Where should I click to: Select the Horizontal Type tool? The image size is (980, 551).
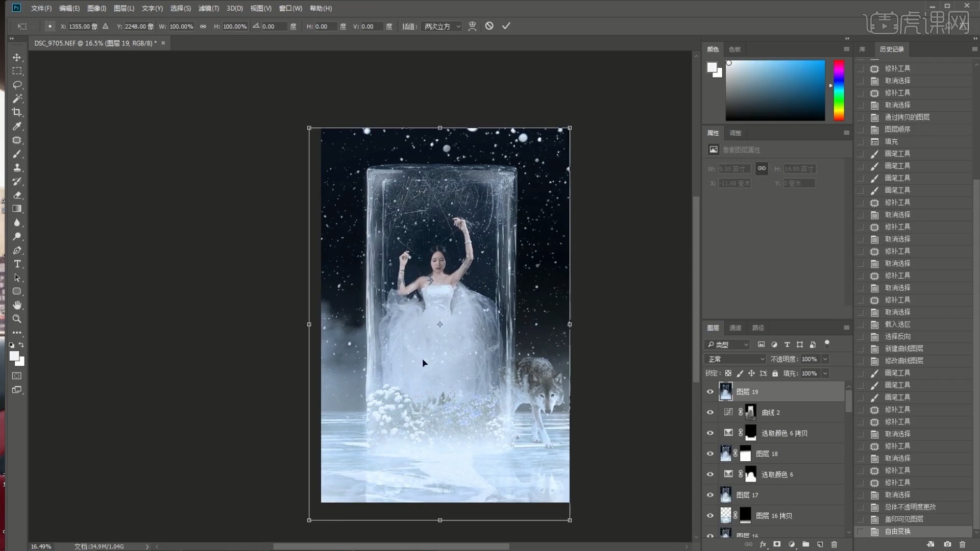click(x=17, y=264)
